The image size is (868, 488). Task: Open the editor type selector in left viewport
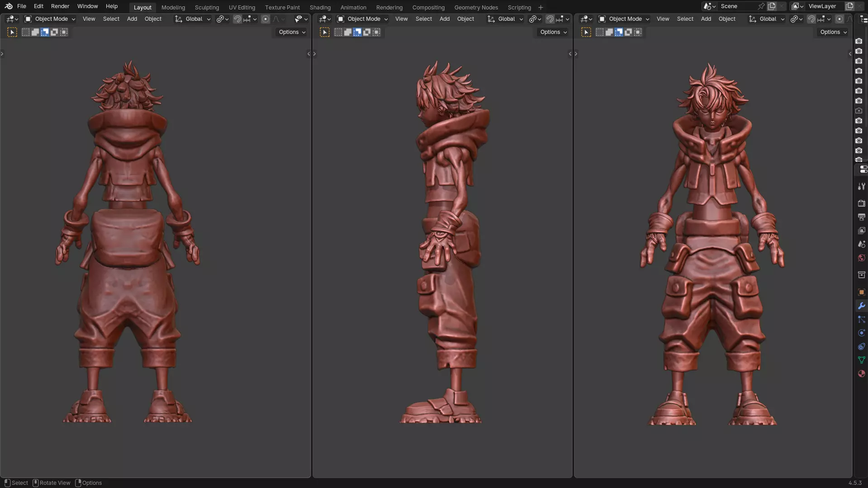12,19
